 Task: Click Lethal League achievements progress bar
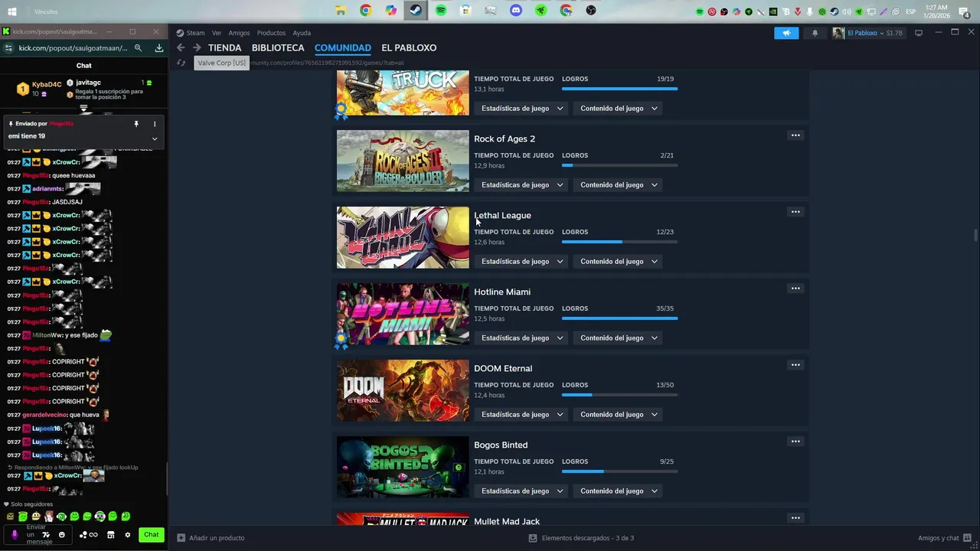pos(619,242)
